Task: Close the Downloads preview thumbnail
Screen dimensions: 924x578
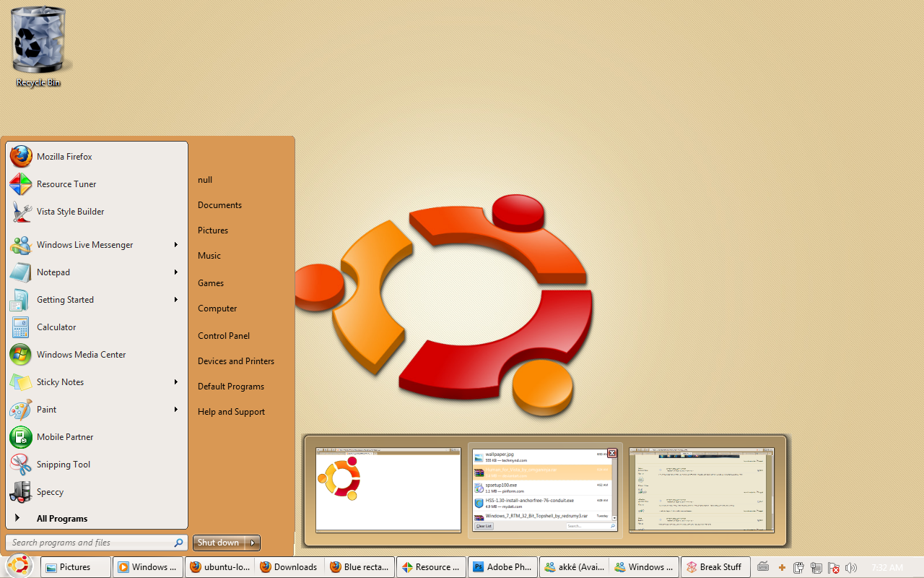Action: click(612, 453)
